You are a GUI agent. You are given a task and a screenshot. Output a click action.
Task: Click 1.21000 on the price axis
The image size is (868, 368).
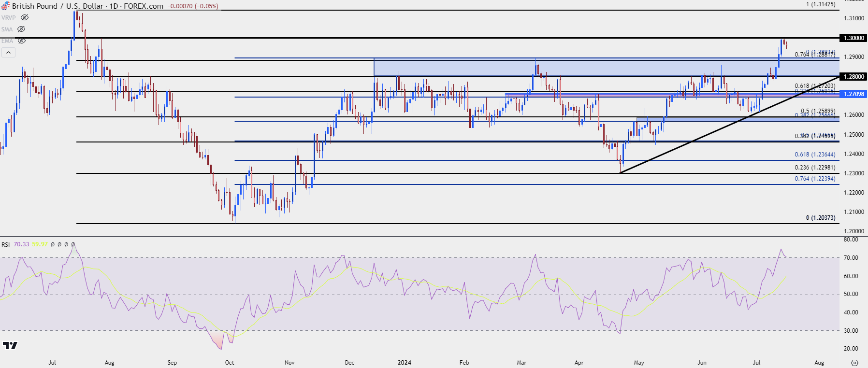pyautogui.click(x=854, y=212)
